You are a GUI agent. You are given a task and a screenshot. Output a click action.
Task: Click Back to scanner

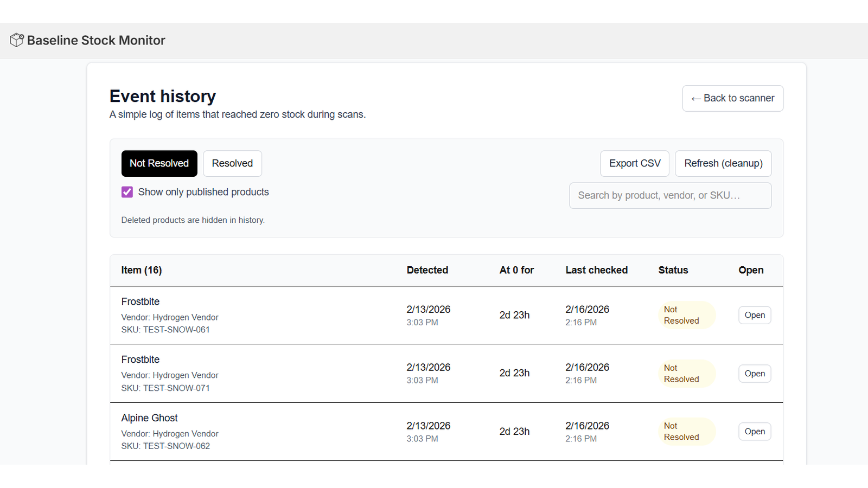732,98
